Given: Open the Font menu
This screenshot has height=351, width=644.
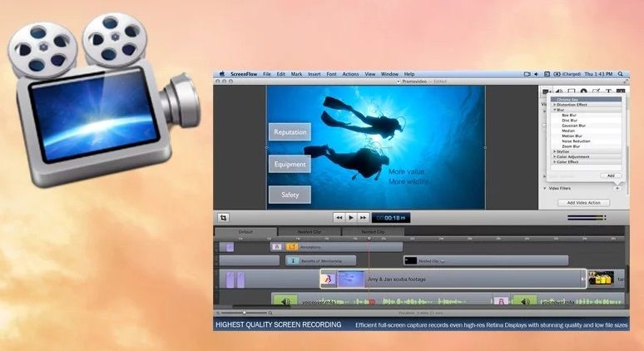Looking at the screenshot, I should click(331, 74).
